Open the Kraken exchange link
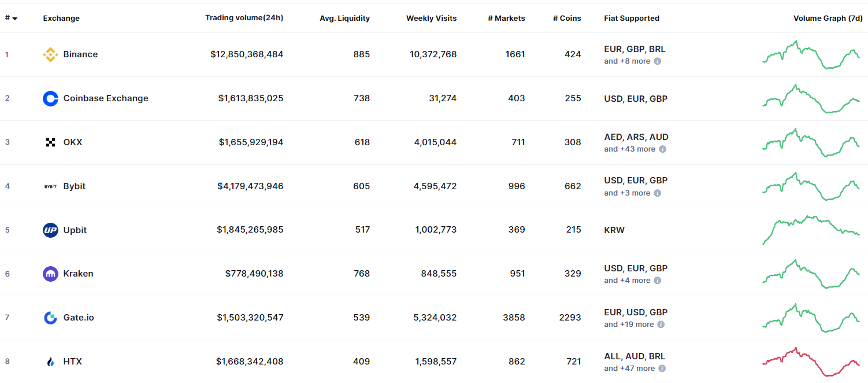This screenshot has height=383, width=868. point(78,274)
